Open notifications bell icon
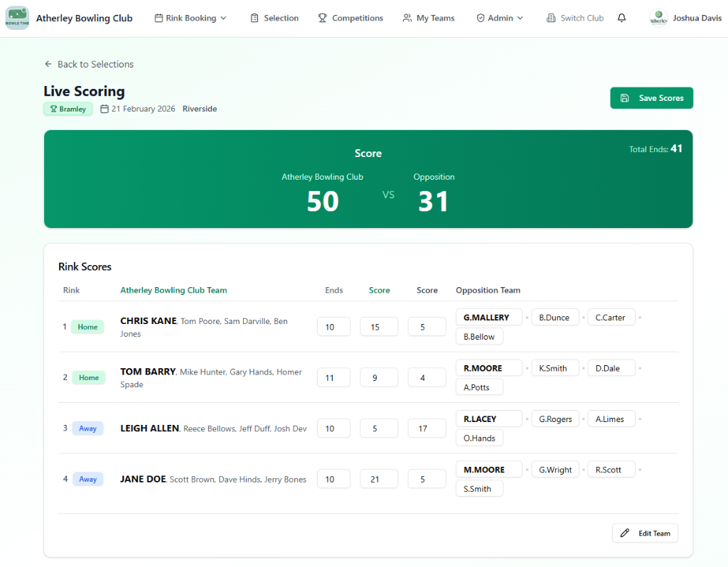This screenshot has height=567, width=728. [621, 18]
